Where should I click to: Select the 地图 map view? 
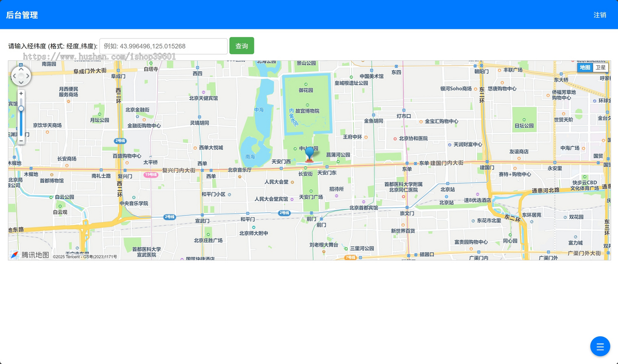(585, 67)
